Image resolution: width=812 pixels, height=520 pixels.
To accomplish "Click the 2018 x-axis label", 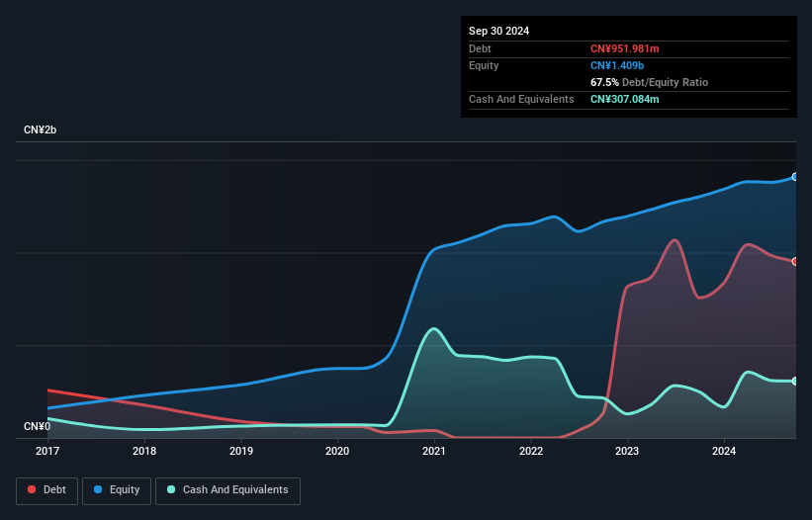I will [144, 451].
